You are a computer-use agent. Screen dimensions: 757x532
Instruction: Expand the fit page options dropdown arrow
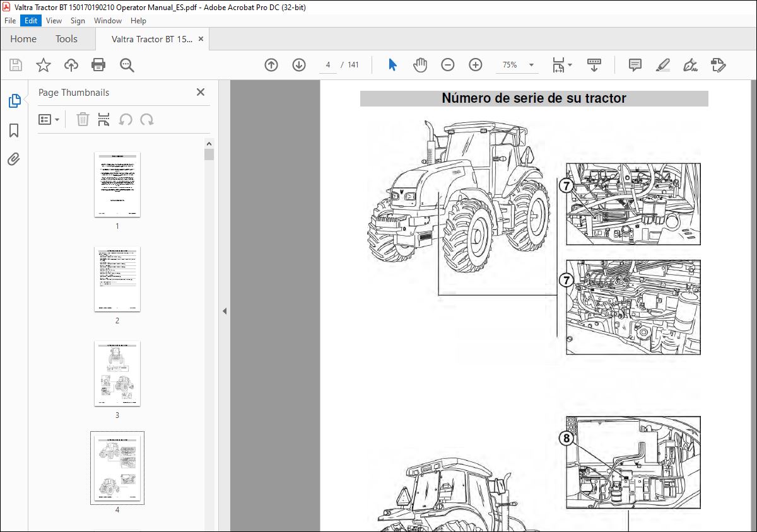click(570, 65)
